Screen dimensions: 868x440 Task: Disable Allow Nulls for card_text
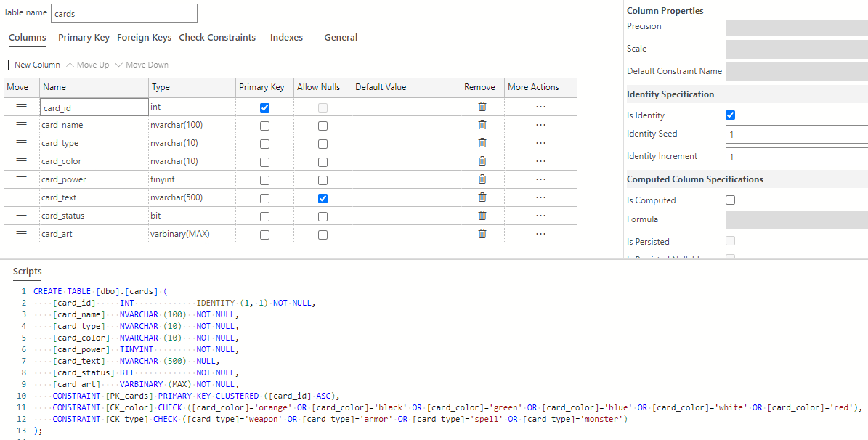tap(323, 199)
